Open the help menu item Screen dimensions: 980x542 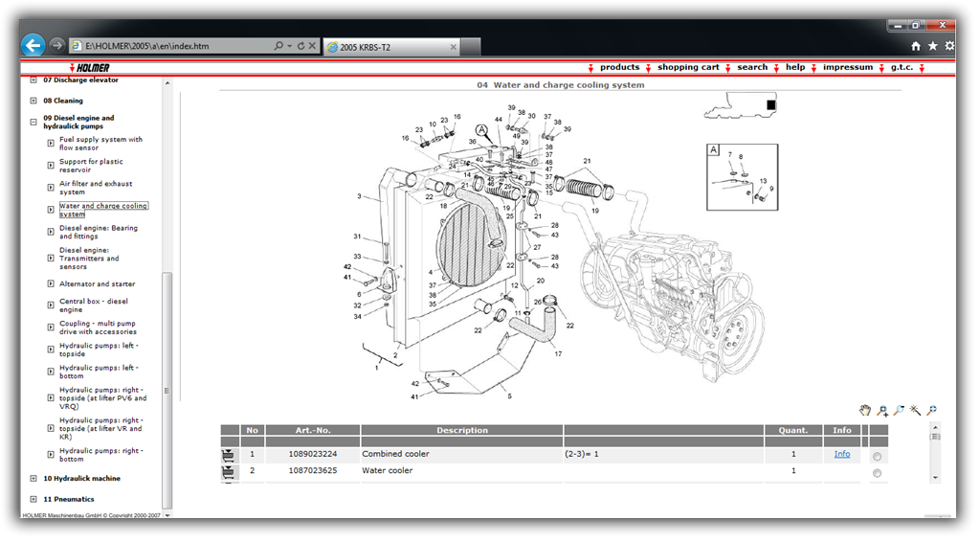tap(795, 67)
